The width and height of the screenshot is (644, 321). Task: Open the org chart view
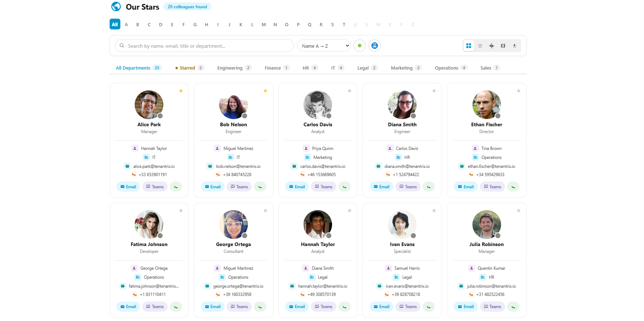491,46
